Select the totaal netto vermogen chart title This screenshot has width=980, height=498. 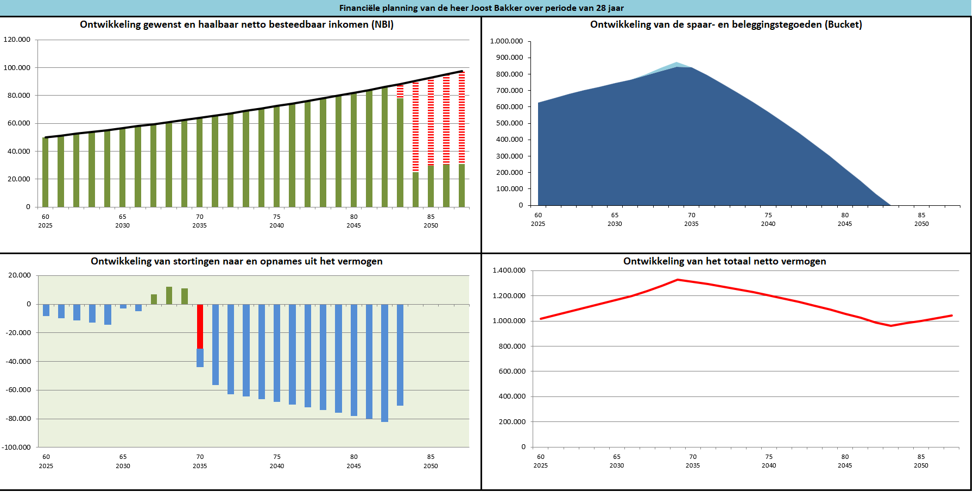tap(724, 261)
